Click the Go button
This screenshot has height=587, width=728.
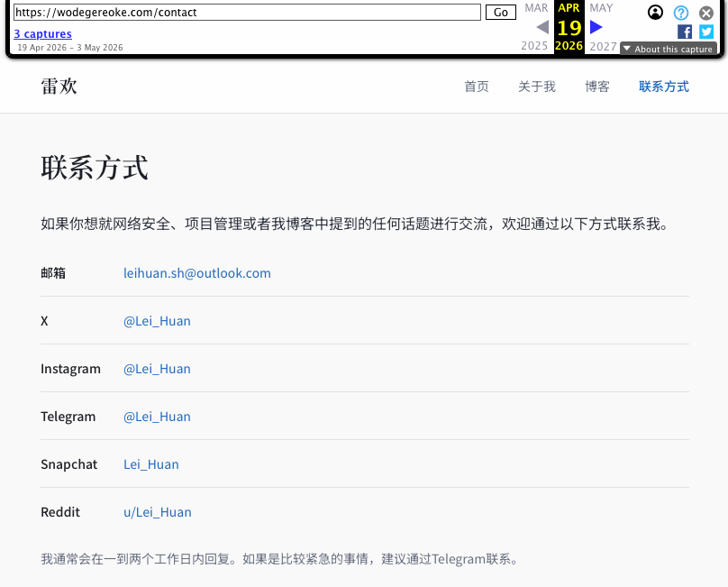(x=501, y=13)
